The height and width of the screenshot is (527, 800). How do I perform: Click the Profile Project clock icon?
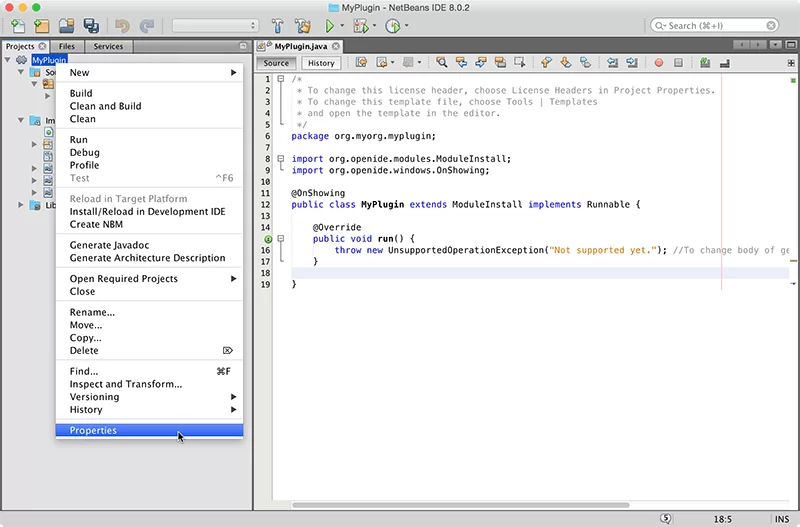[x=392, y=26]
